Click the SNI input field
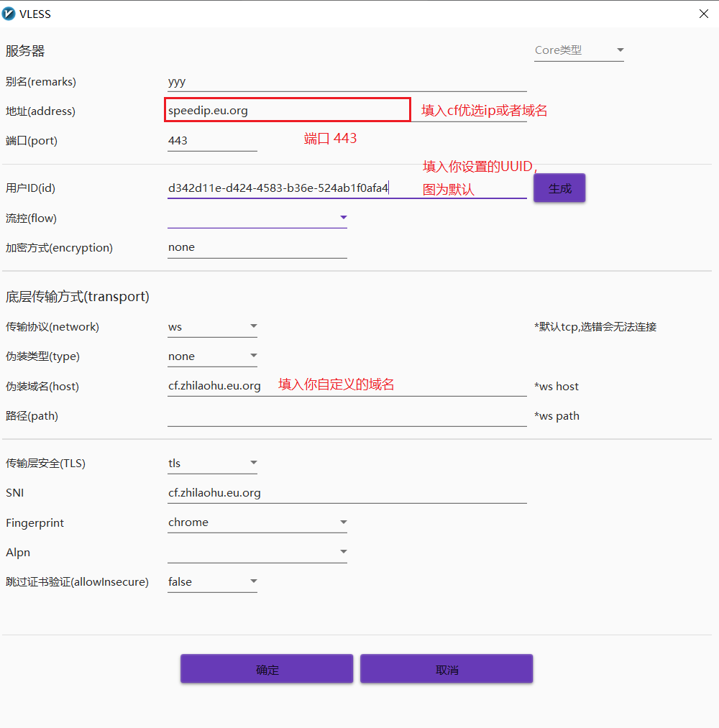The height and width of the screenshot is (728, 719). 347,493
